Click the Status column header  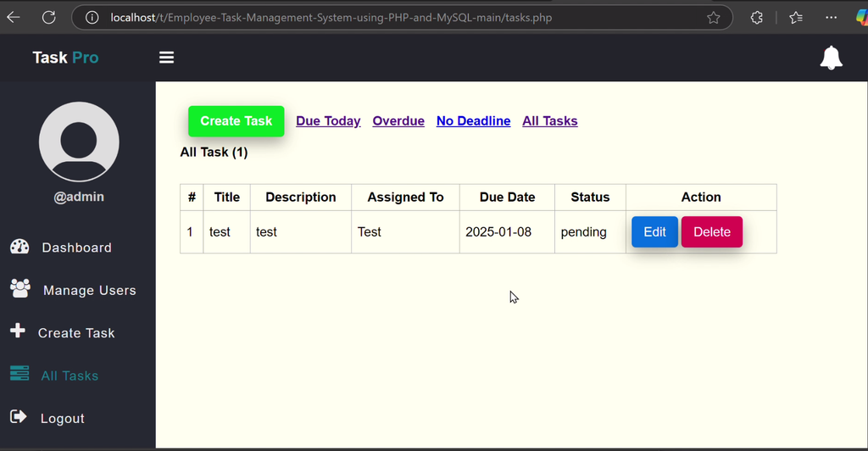click(590, 197)
